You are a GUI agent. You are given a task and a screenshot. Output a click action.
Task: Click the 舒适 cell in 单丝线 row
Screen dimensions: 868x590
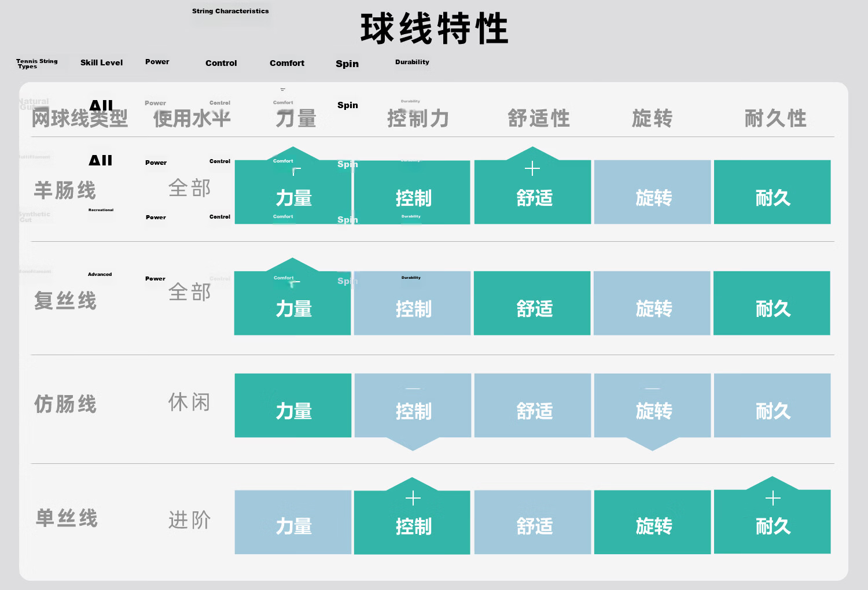tap(533, 522)
